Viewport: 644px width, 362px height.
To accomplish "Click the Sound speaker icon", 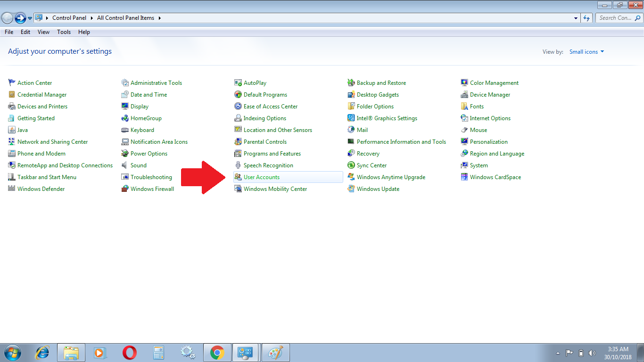I will tap(125, 165).
